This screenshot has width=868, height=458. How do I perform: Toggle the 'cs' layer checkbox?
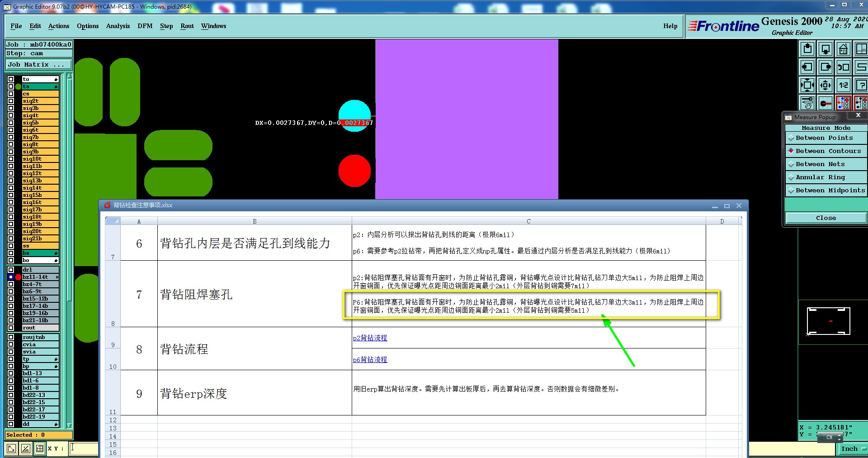click(11, 94)
